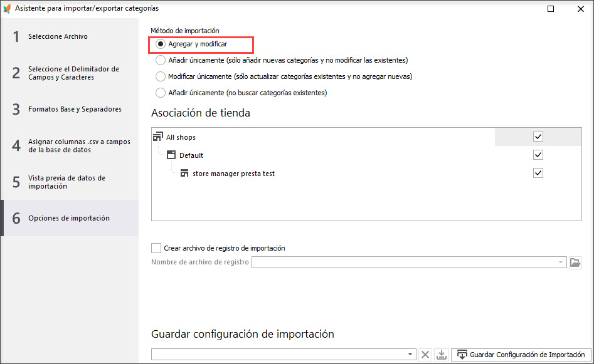The image size is (594, 364).
Task: Go to step 2 Delimitador de Campos
Action: coord(70,73)
